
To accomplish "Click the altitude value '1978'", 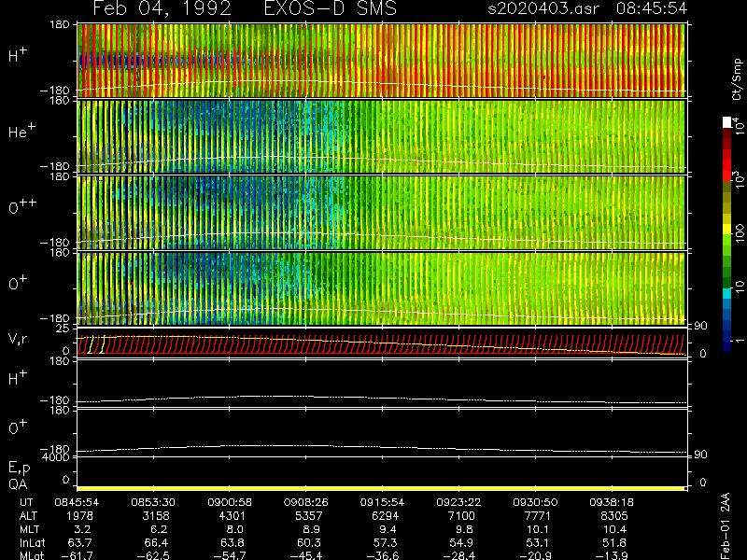I will pyautogui.click(x=79, y=516).
